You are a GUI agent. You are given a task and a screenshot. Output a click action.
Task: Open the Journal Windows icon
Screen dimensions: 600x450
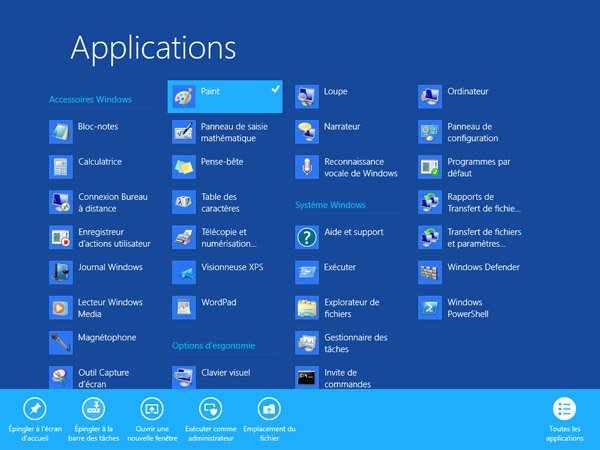[61, 273]
